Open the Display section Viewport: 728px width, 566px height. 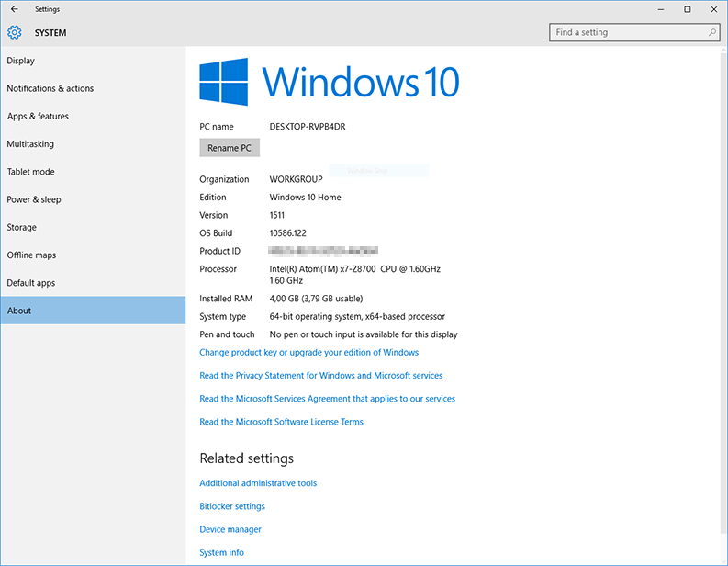(x=93, y=61)
